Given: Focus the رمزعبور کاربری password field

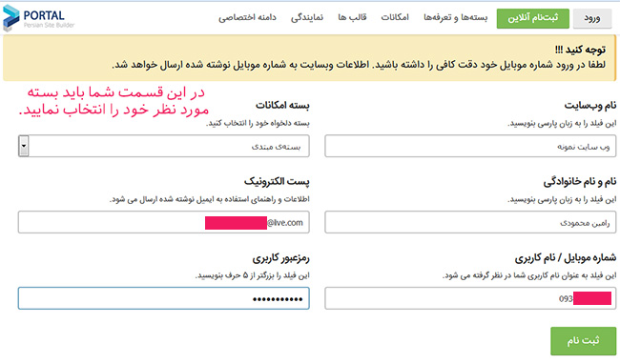Looking at the screenshot, I should coord(164,298).
